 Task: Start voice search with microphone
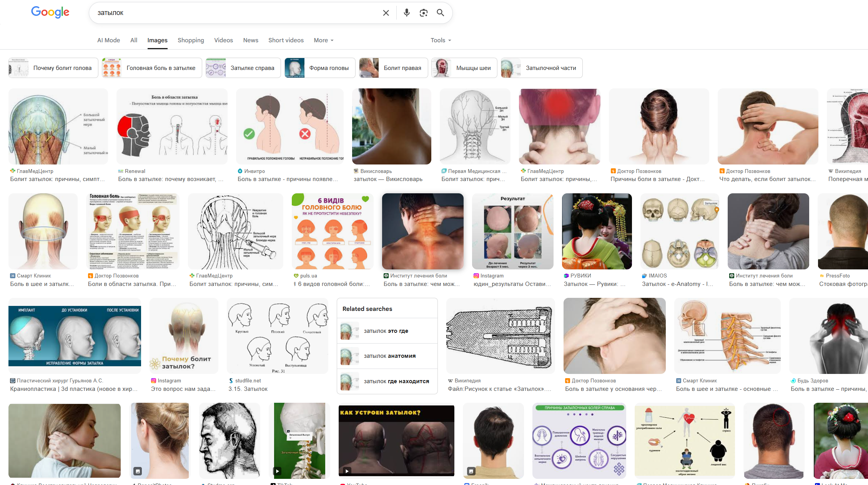tap(406, 13)
